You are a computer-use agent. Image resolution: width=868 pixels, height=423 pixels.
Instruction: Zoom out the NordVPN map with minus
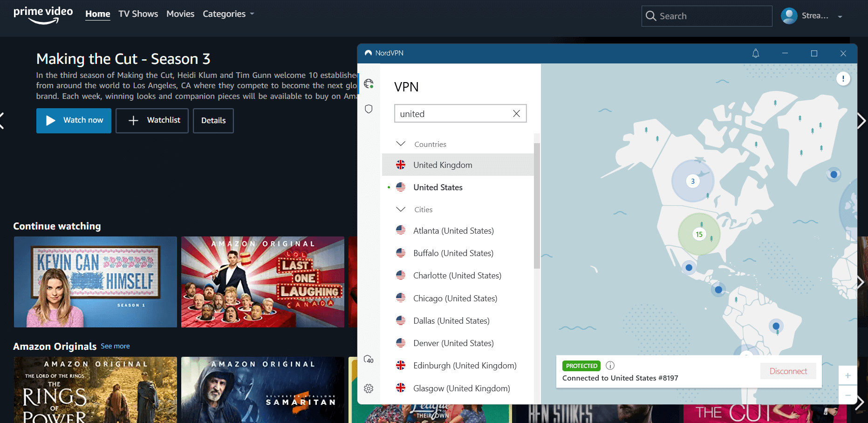click(x=847, y=395)
